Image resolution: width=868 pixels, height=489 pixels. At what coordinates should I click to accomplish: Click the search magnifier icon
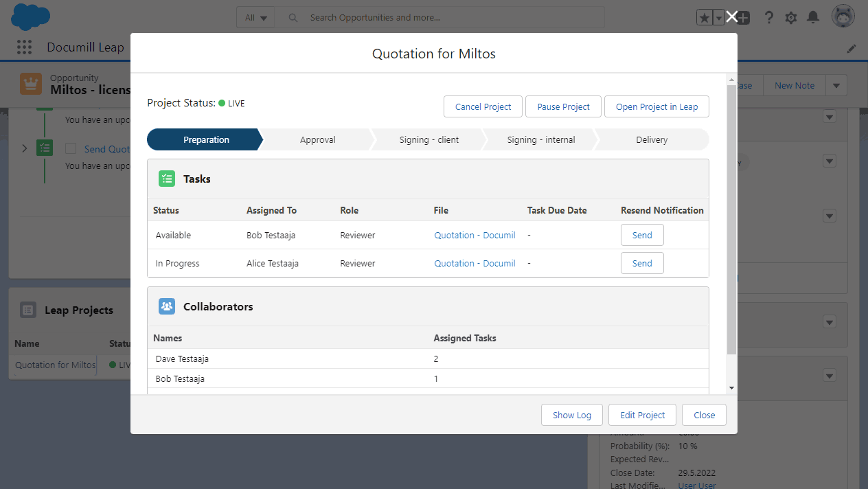pos(293,17)
